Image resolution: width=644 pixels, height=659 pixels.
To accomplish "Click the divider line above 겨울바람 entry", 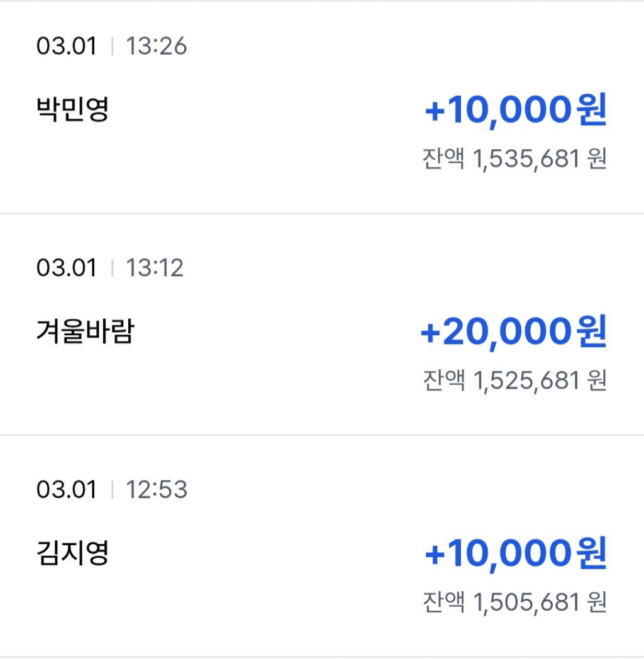I will [x=322, y=214].
